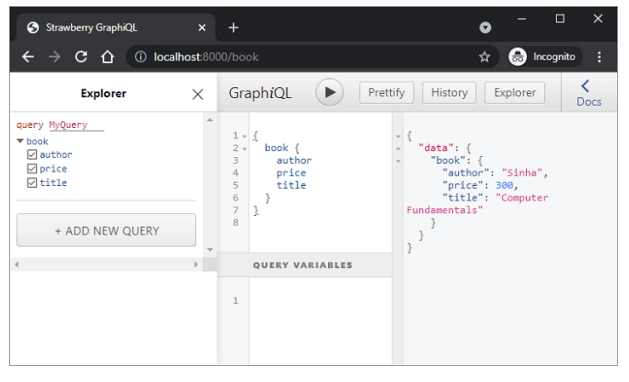Image resolution: width=629 pixels, height=382 pixels.
Task: Click Explorer horizontal scrollbar right arrow
Action: click(196, 264)
